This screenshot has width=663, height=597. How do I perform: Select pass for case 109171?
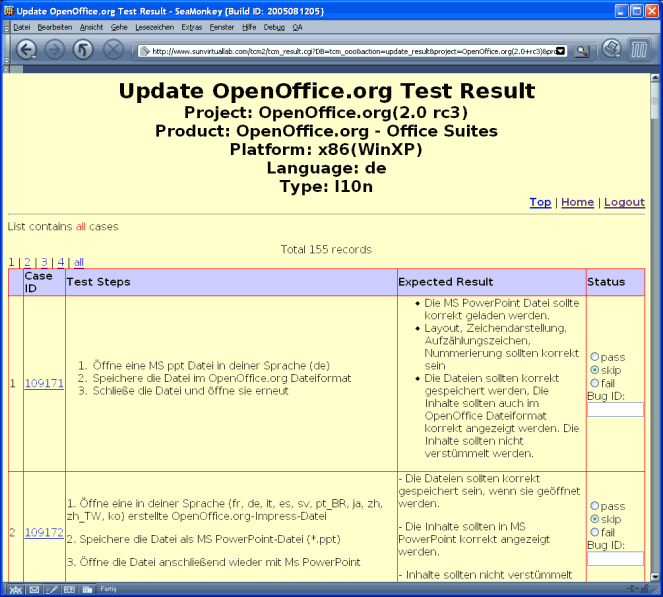[x=595, y=357]
